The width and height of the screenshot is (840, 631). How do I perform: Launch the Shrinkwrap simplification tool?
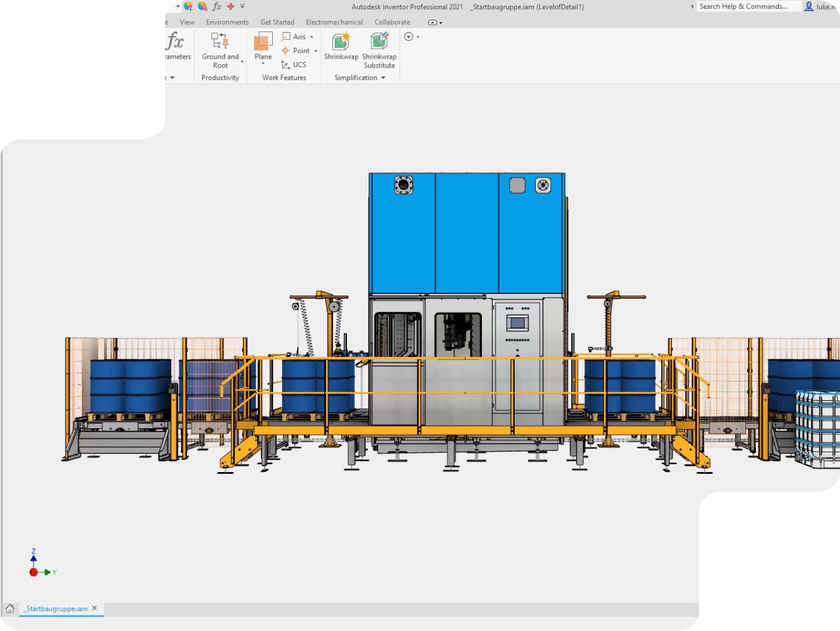click(x=340, y=44)
